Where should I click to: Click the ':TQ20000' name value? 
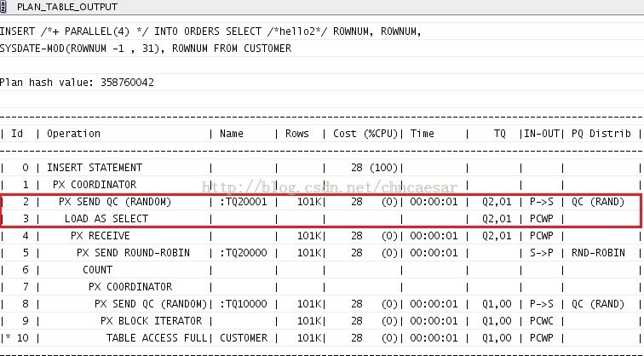point(244,253)
